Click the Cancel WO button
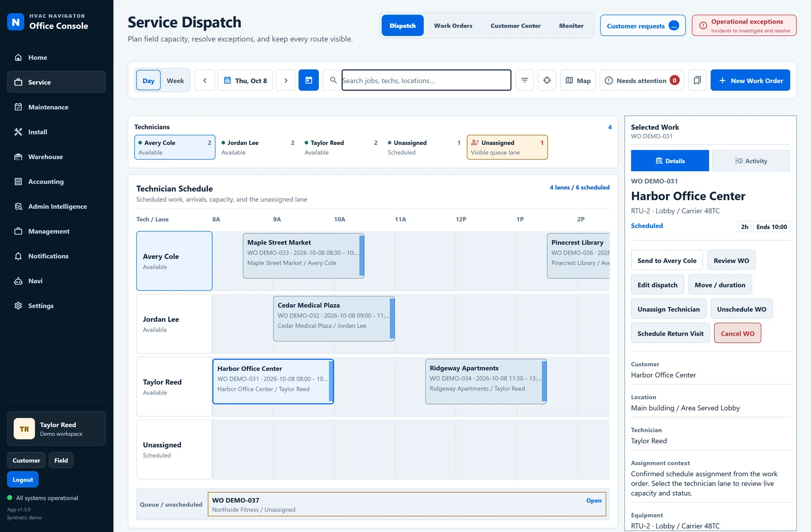Image resolution: width=811 pixels, height=532 pixels. pyautogui.click(x=738, y=333)
